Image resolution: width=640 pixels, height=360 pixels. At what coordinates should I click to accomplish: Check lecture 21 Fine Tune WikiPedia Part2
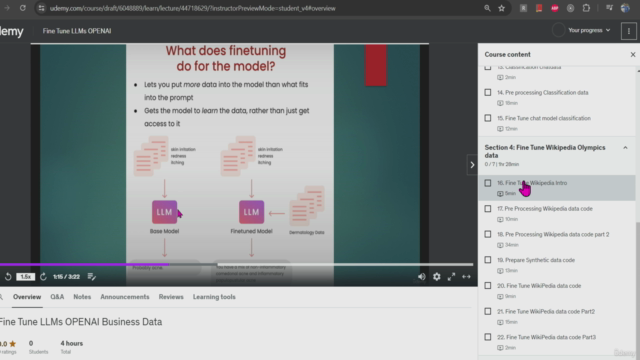tap(488, 312)
